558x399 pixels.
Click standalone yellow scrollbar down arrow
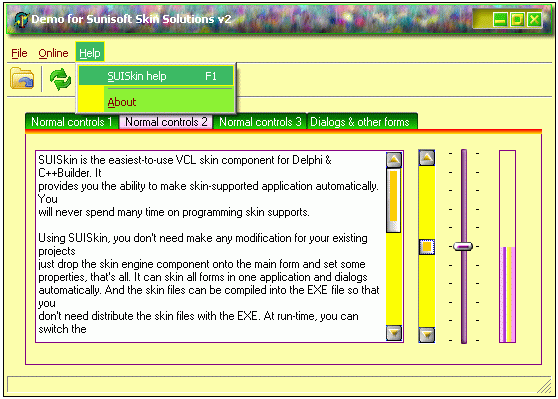click(x=427, y=335)
